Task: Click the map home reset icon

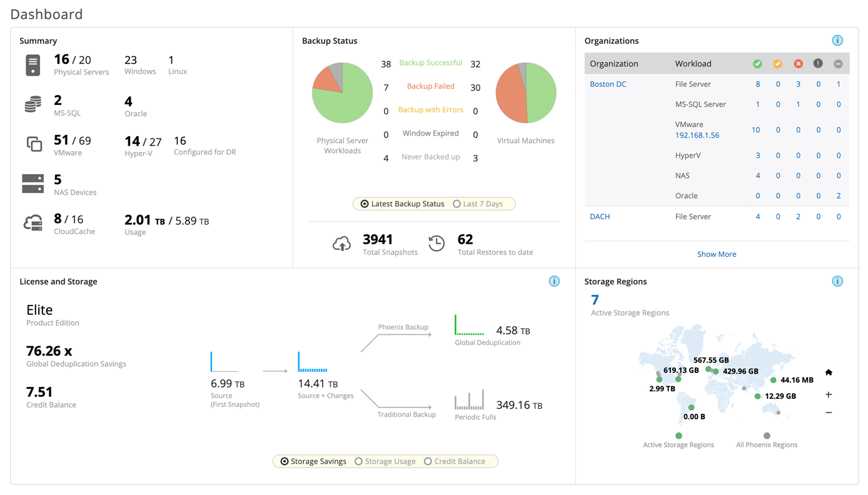Action: tap(829, 372)
